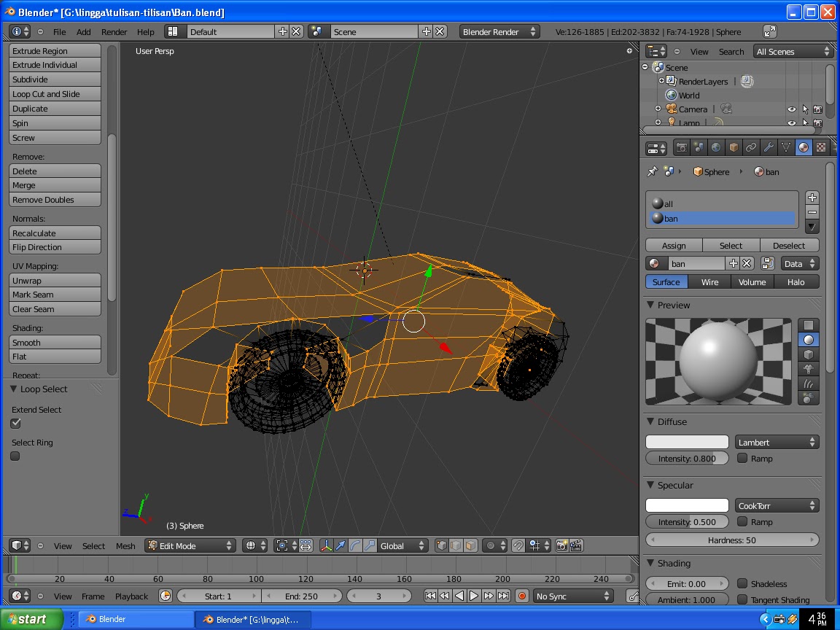Toggle the Camera visibility eye
The height and width of the screenshot is (630, 840).
pos(791,109)
